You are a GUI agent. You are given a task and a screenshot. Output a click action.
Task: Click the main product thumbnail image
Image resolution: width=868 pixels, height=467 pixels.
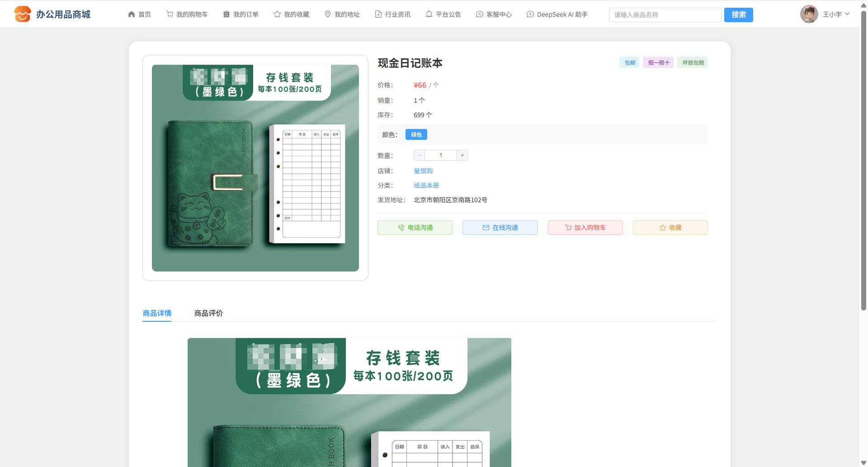[x=255, y=168]
